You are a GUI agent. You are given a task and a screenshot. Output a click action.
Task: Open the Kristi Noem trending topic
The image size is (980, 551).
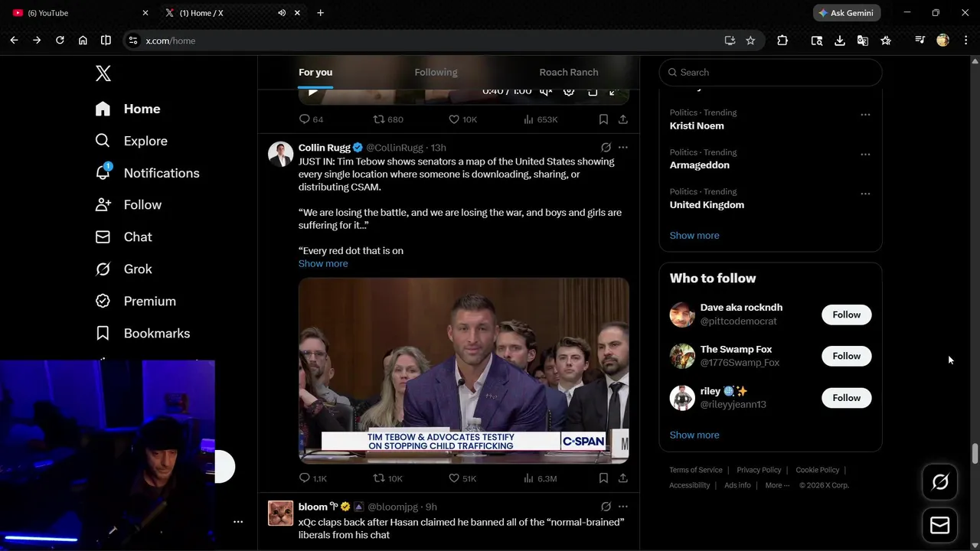coord(697,126)
